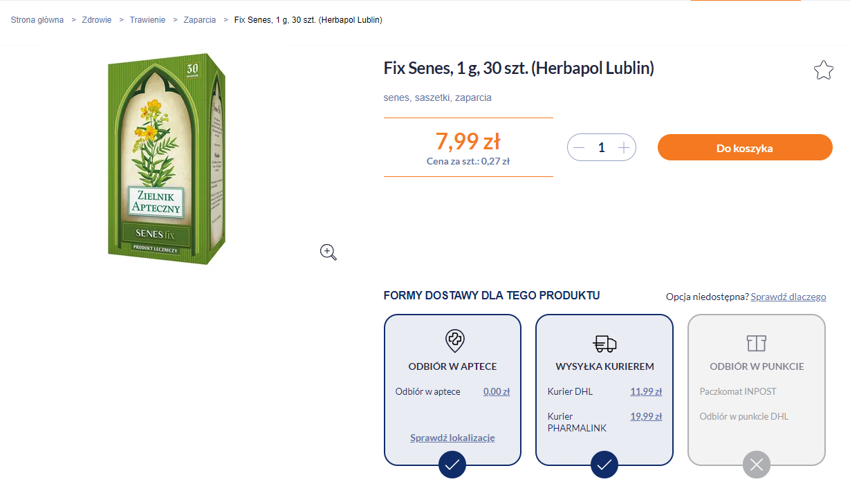Click Sprawdź lokalizację link

pos(452,438)
